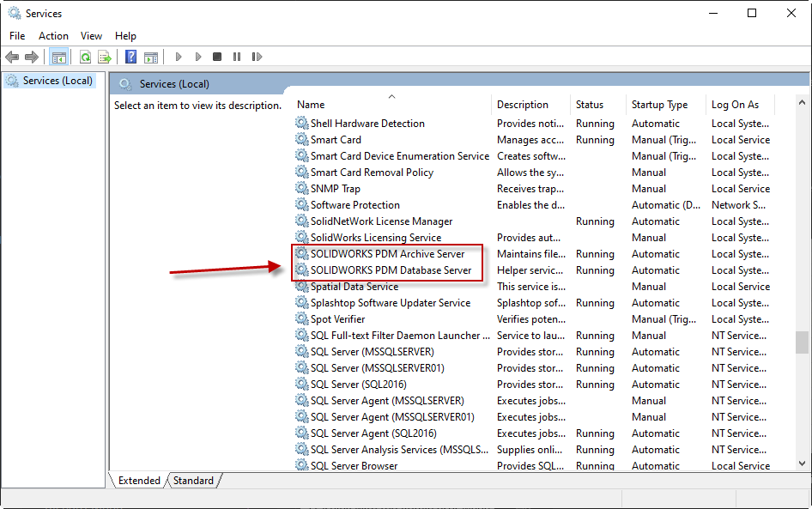The width and height of the screenshot is (812, 509).
Task: Open the Action menu
Action: pyautogui.click(x=53, y=36)
